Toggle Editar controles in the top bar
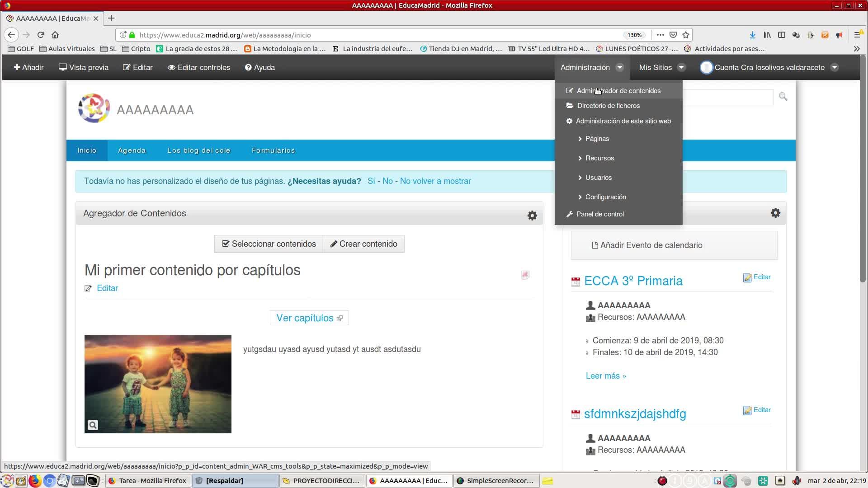This screenshot has height=488, width=868. coord(199,67)
